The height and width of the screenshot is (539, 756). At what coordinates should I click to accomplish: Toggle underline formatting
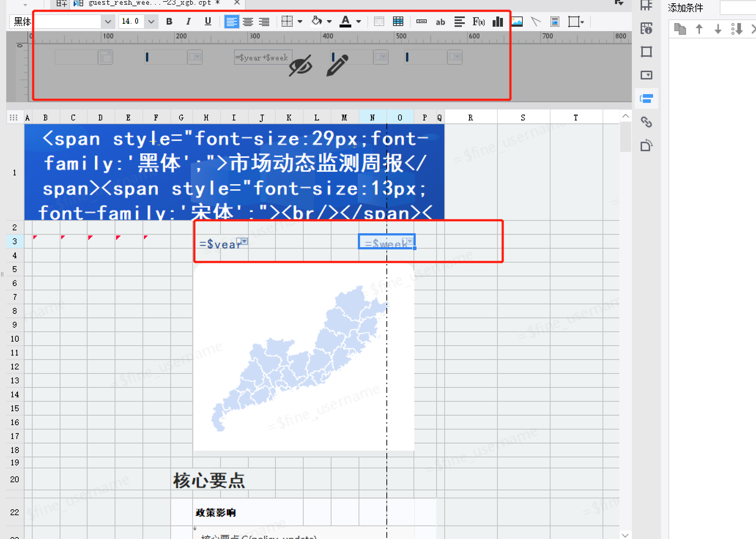tap(208, 22)
